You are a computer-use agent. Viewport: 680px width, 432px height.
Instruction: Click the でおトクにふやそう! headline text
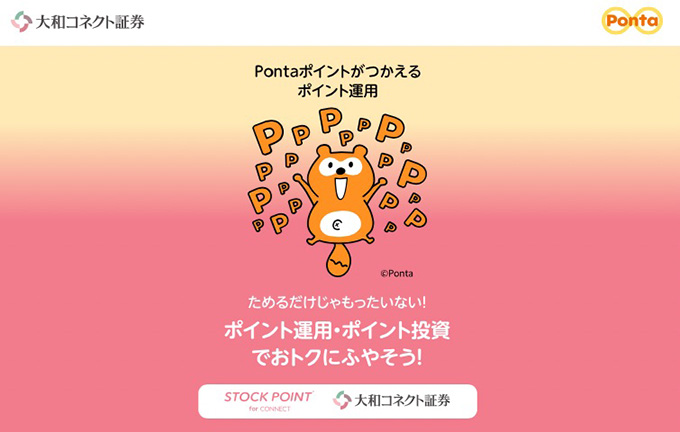pos(337,357)
